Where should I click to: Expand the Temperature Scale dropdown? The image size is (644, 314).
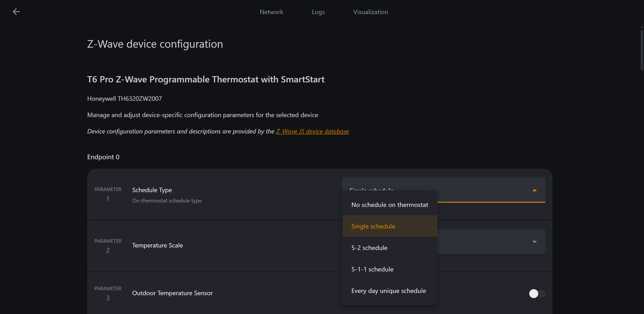534,242
